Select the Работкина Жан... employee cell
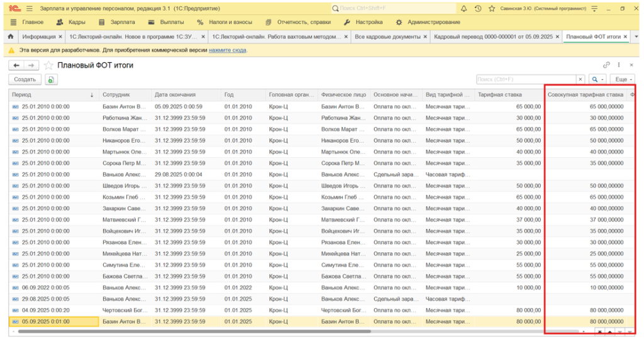This screenshot has width=644, height=339. [125, 118]
